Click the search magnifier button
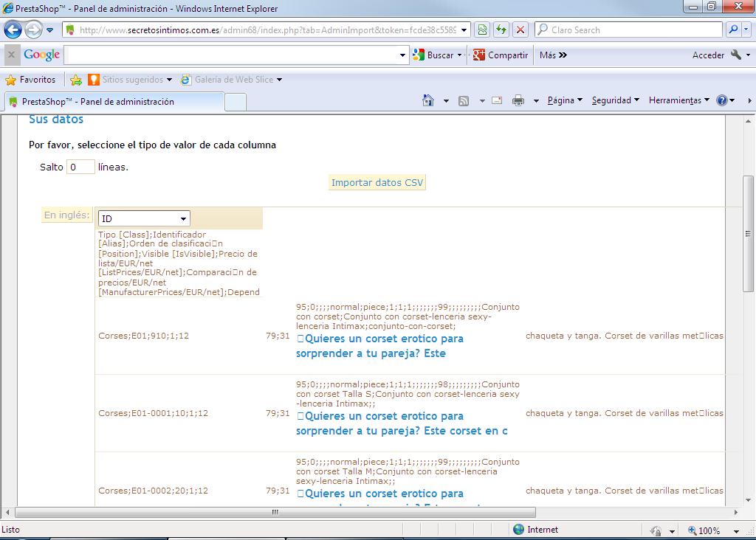This screenshot has height=540, width=756. pyautogui.click(x=733, y=30)
